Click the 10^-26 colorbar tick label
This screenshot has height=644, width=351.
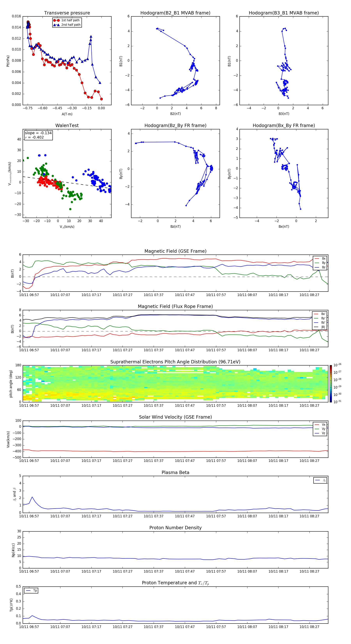point(337,365)
